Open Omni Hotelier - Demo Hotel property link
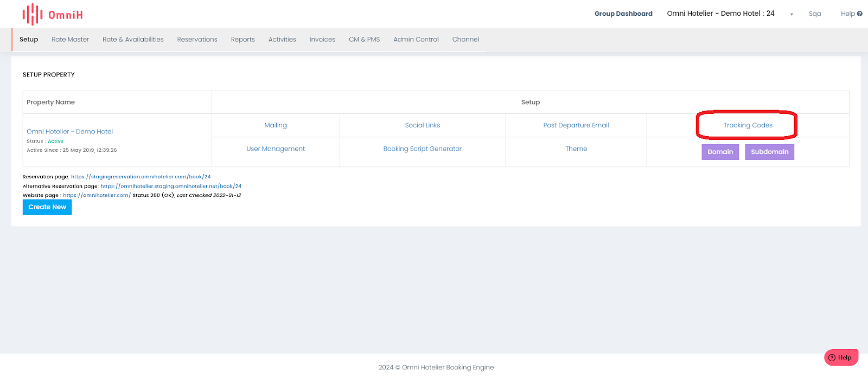 pyautogui.click(x=70, y=131)
